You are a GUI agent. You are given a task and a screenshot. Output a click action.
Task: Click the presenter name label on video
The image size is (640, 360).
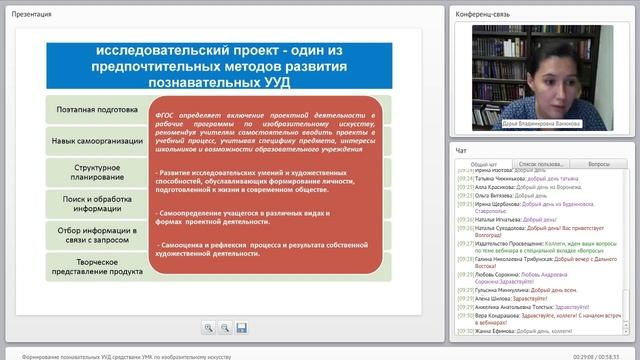(x=541, y=124)
